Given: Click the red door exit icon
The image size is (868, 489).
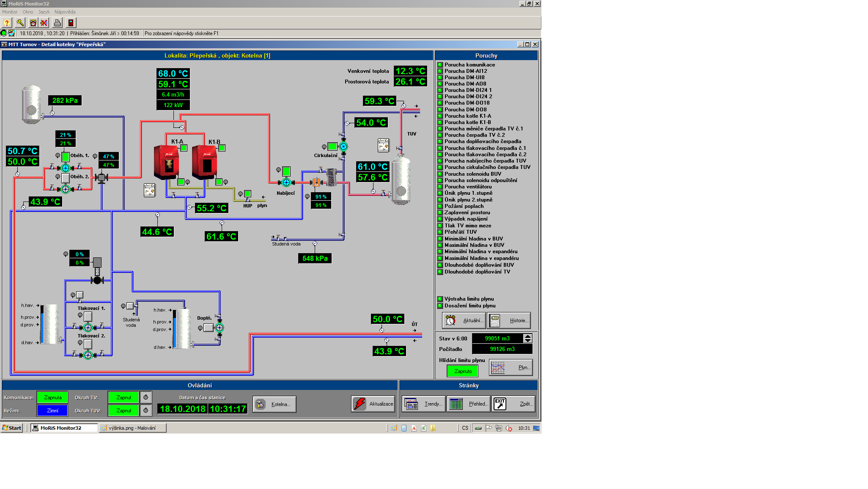Looking at the screenshot, I should (x=71, y=23).
